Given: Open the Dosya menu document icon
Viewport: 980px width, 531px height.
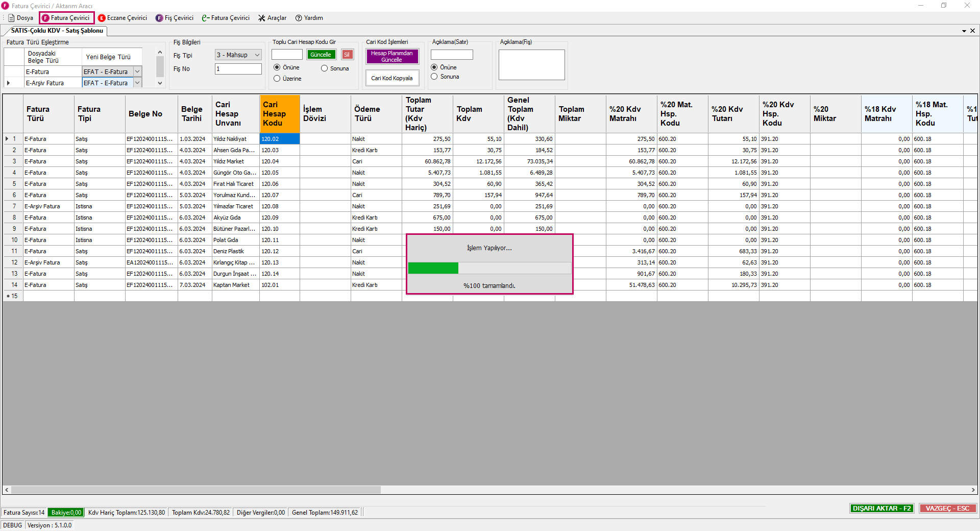Looking at the screenshot, I should coord(12,18).
